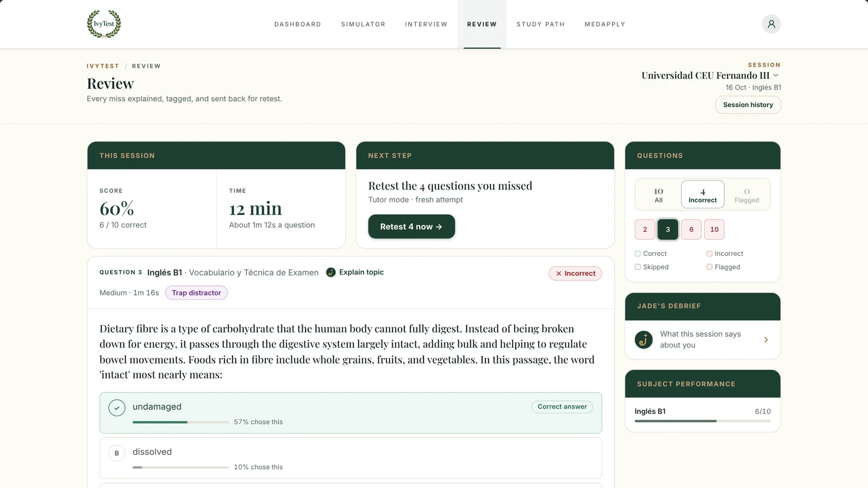868x488 pixels.
Task: Select the 4 Incorrect filter
Action: coord(703,195)
